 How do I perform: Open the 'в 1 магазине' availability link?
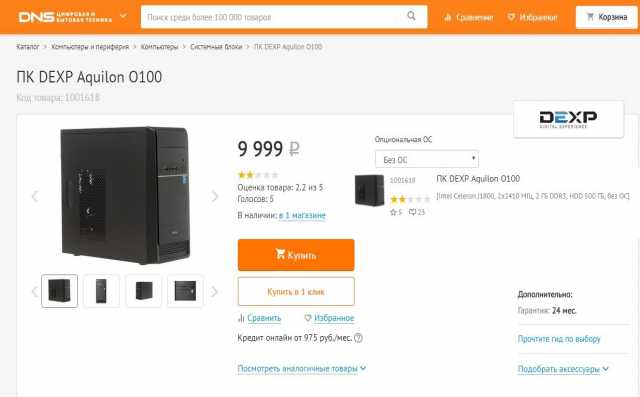[x=302, y=215]
